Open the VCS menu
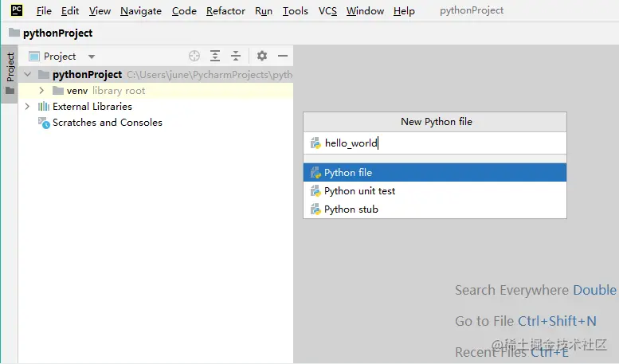The width and height of the screenshot is (619, 364). (327, 11)
